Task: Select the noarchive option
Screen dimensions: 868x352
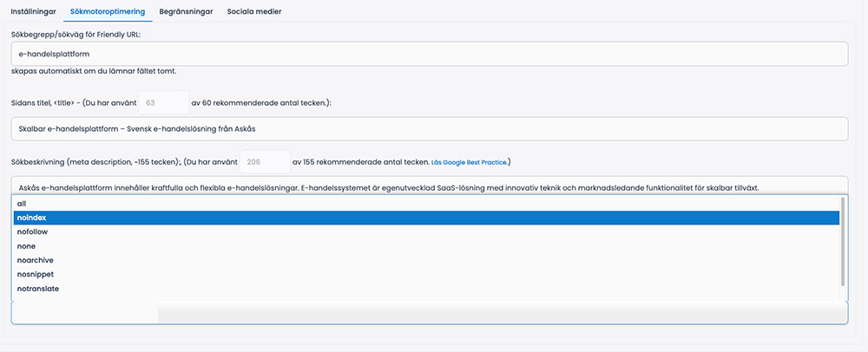Action: (x=426, y=260)
